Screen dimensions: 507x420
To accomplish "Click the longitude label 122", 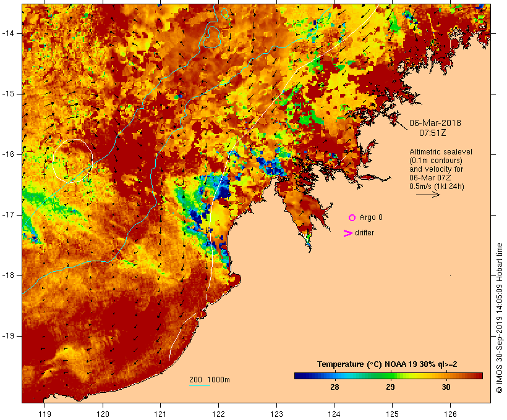I will coord(219,414).
